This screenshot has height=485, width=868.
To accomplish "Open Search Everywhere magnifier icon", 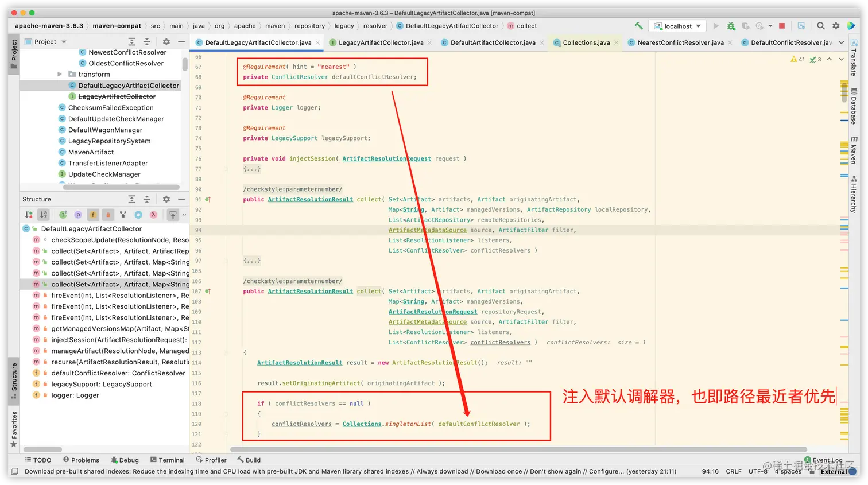I will (821, 26).
